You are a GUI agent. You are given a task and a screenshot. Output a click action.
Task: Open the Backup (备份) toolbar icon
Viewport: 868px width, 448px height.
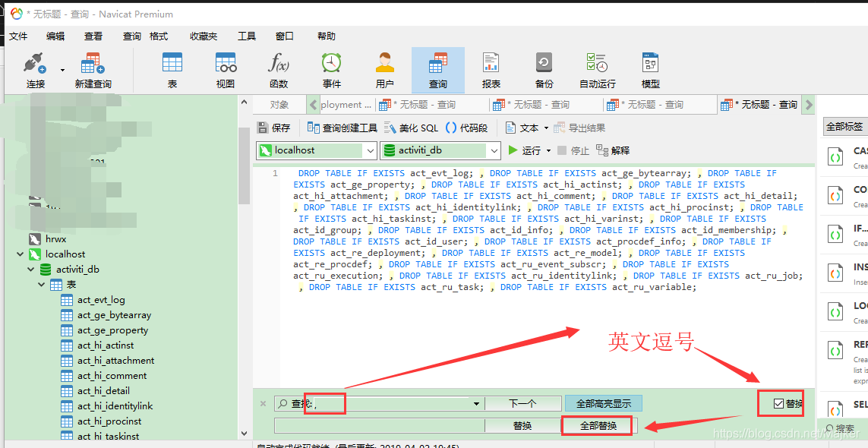point(544,70)
